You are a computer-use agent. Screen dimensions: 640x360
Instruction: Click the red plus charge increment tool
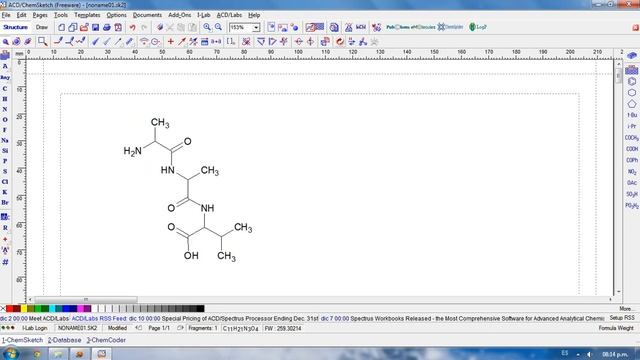[x=171, y=41]
